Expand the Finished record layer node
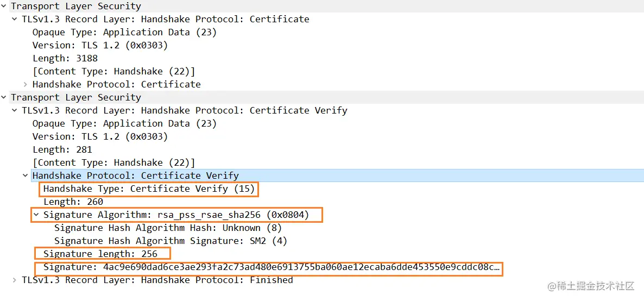This screenshot has width=644, height=301. [15, 280]
